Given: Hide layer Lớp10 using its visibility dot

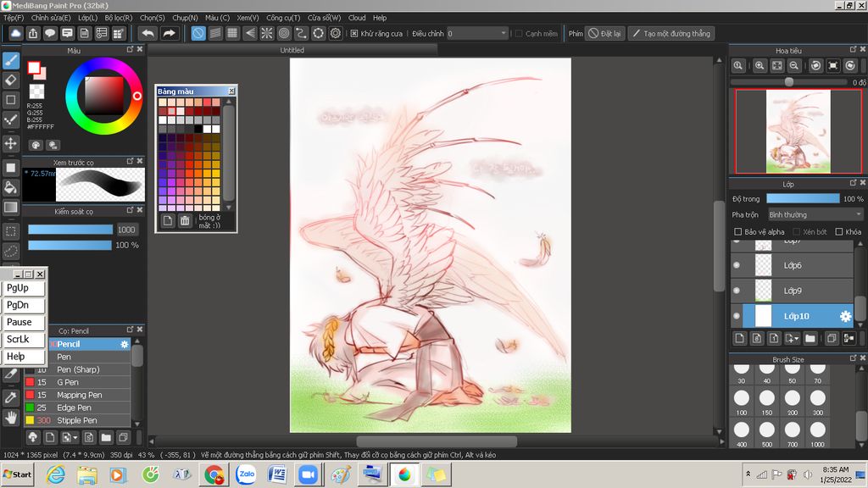Looking at the screenshot, I should pyautogui.click(x=737, y=316).
